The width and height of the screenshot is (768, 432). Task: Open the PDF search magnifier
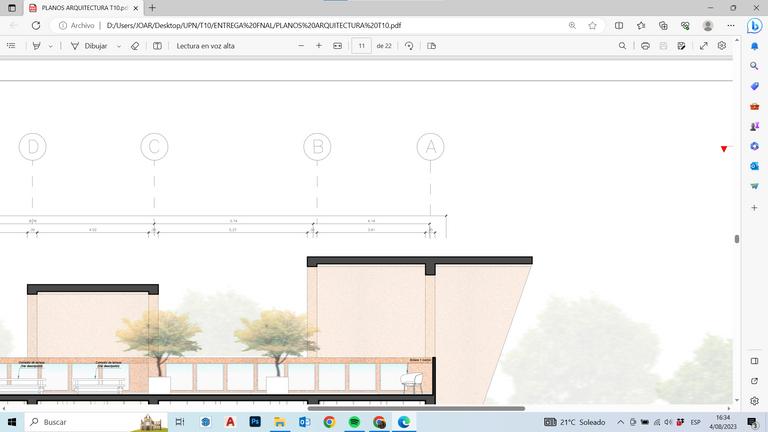point(622,46)
